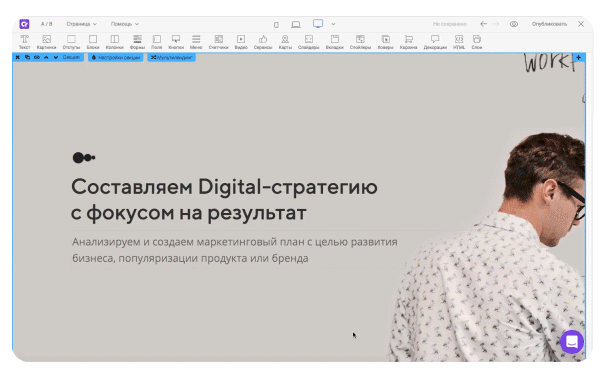Select the Корзина cart tool
Screen dimensions: 600x381
(408, 42)
